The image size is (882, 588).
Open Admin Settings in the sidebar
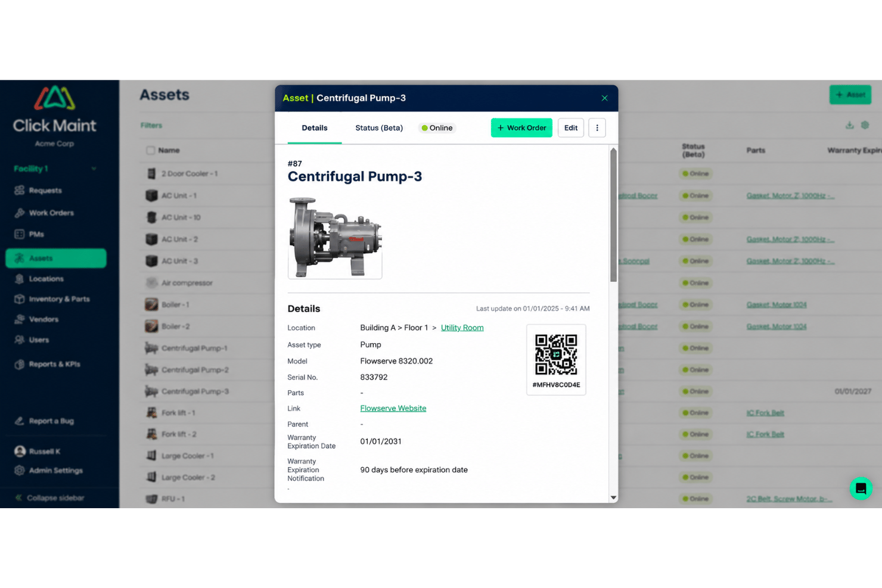55,471
